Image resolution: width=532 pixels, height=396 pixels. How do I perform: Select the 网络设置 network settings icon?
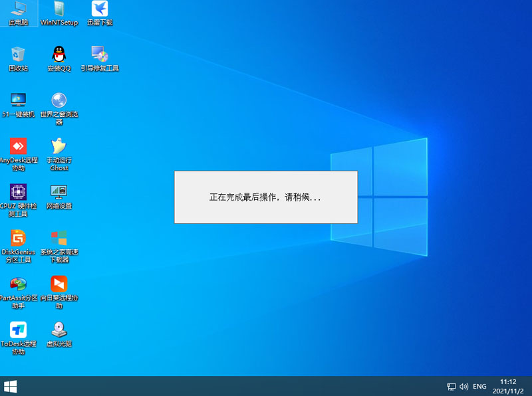click(x=59, y=192)
